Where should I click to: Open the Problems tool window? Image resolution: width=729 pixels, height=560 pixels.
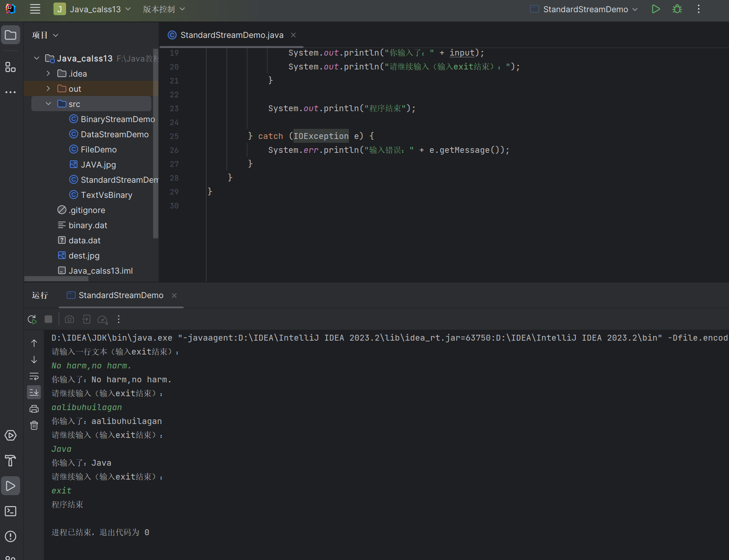click(11, 536)
